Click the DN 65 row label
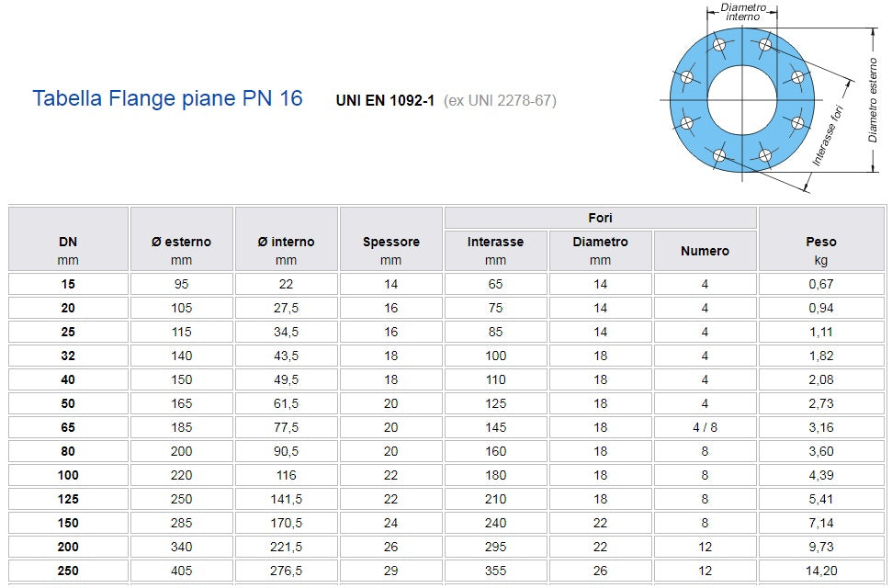Image resolution: width=892 pixels, height=588 pixels. tap(68, 427)
